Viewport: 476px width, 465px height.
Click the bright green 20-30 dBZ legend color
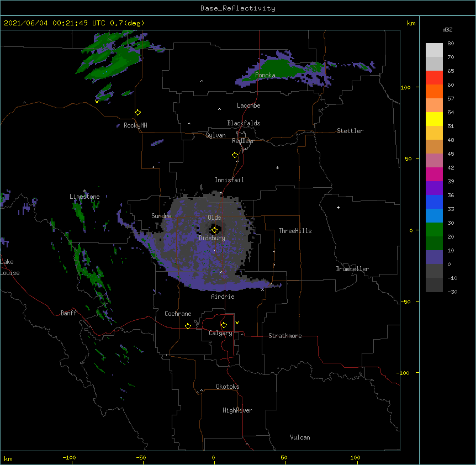(x=434, y=230)
